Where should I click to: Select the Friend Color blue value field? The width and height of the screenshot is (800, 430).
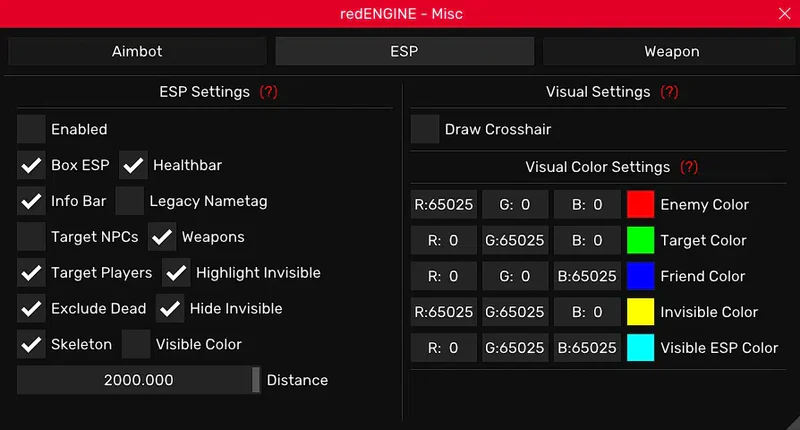point(586,276)
